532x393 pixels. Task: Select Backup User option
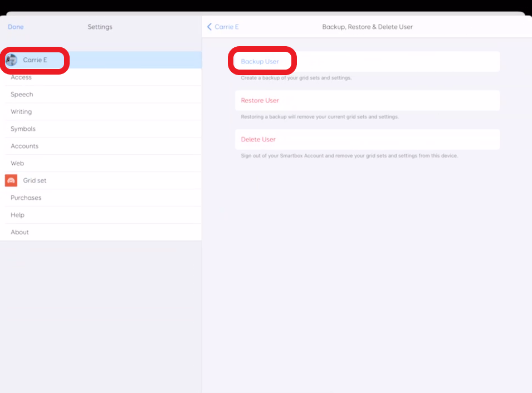click(368, 61)
